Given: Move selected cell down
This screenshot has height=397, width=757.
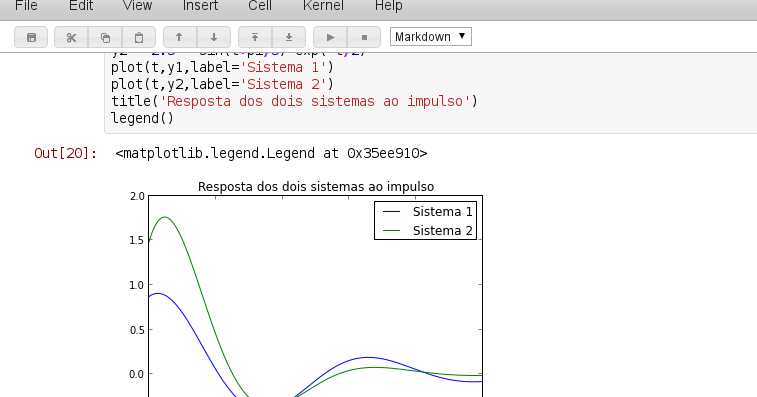Looking at the screenshot, I should (214, 37).
